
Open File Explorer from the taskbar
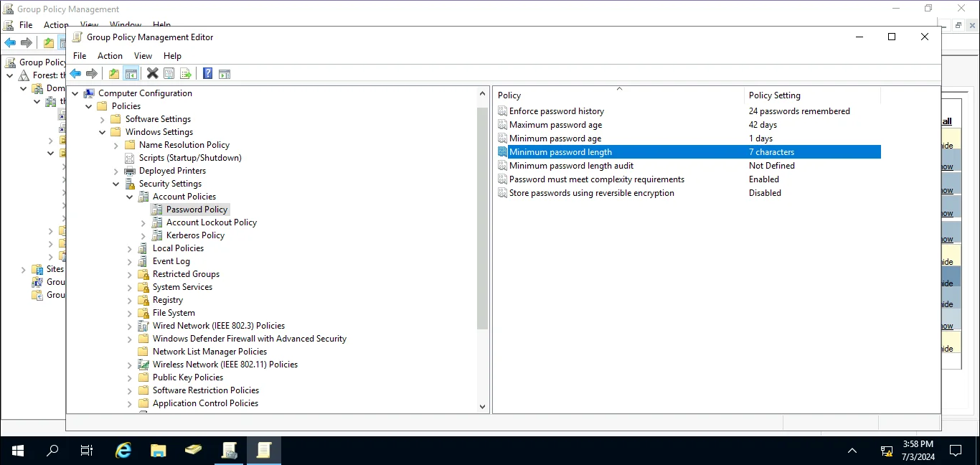159,451
